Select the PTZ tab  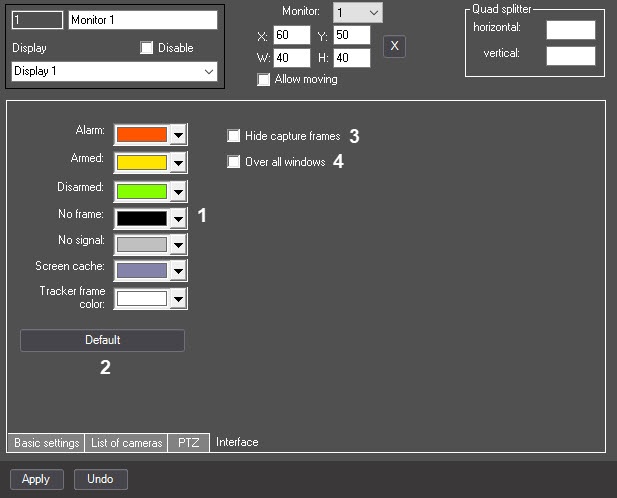(188, 443)
